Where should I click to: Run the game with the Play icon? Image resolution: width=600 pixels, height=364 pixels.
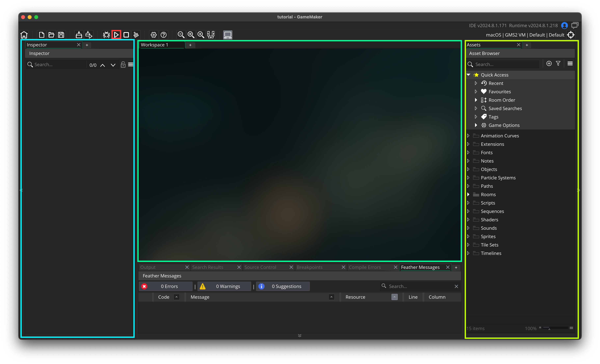click(x=116, y=35)
